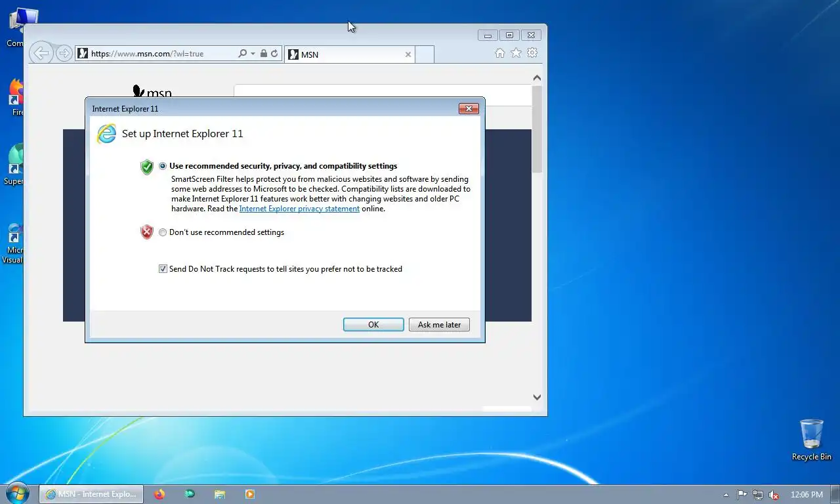Click the IE Back arrow button

coord(41,53)
